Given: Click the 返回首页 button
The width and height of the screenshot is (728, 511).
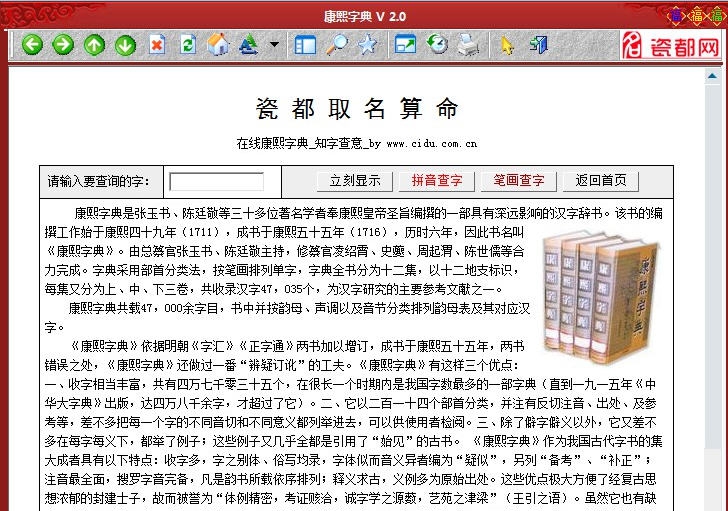Looking at the screenshot, I should click(x=601, y=181).
